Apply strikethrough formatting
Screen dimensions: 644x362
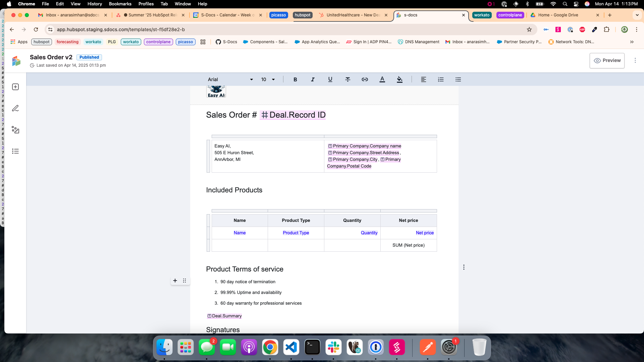(347, 79)
